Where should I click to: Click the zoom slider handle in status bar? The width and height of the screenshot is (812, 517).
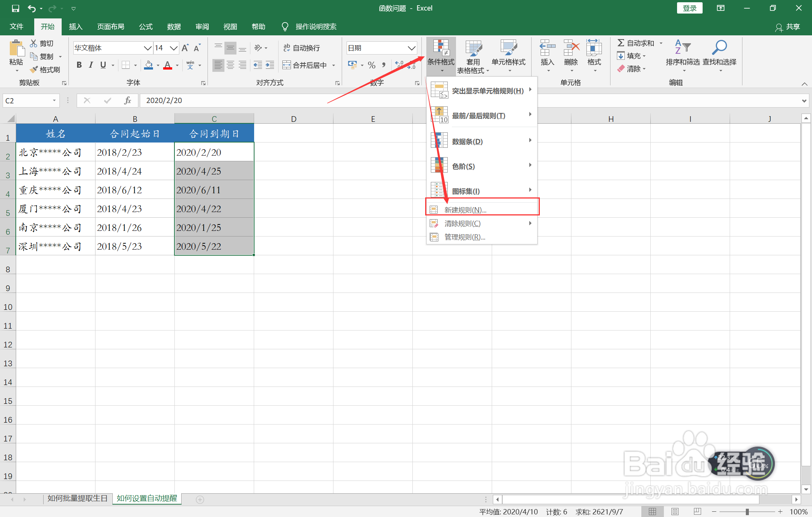(747, 512)
